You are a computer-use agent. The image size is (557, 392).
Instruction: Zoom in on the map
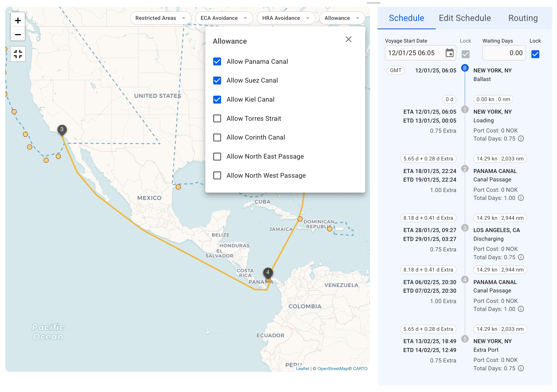point(18,20)
